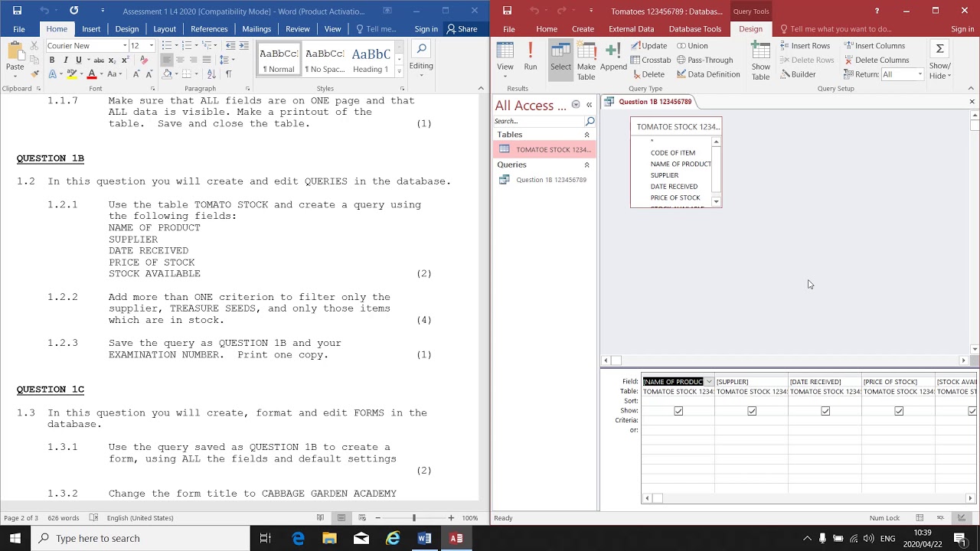
Task: Open the Mailings tab in Word
Action: [256, 29]
